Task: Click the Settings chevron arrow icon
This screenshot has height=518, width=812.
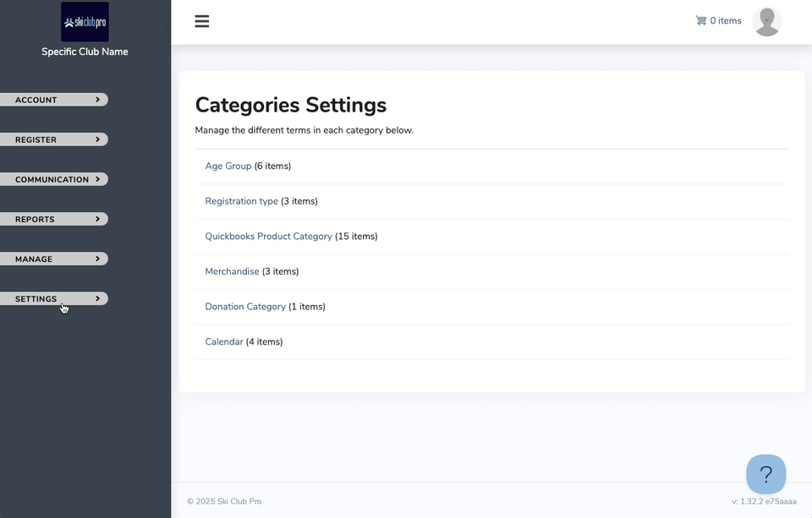Action: tap(97, 298)
